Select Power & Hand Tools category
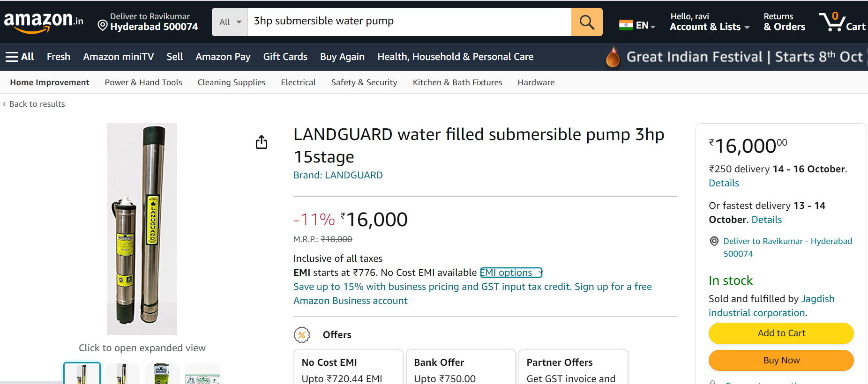This screenshot has height=384, width=868. 143,82
